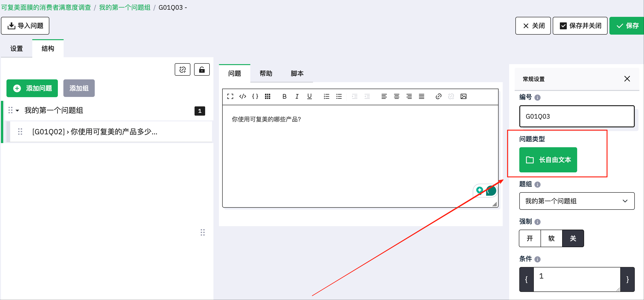
Task: Justify text alignment
Action: (422, 96)
